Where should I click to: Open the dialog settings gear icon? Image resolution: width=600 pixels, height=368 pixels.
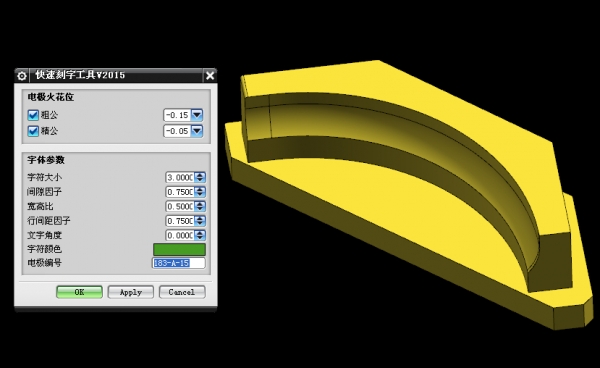coord(22,76)
